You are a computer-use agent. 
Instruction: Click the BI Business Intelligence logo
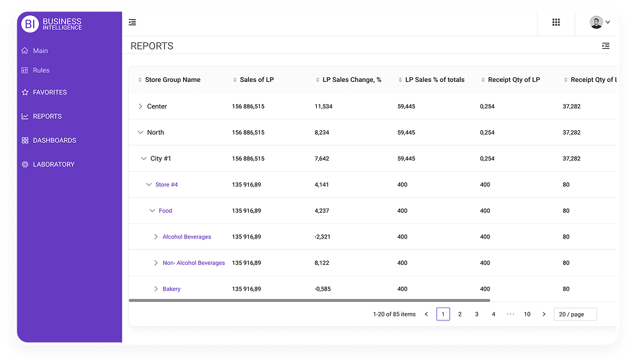pos(52,24)
